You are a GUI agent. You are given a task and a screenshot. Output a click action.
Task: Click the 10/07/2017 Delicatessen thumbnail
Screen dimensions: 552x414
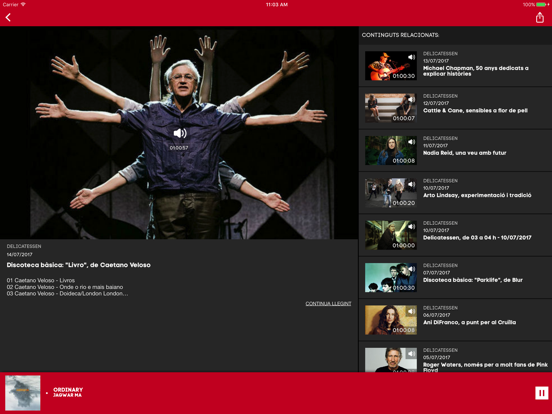point(391,235)
